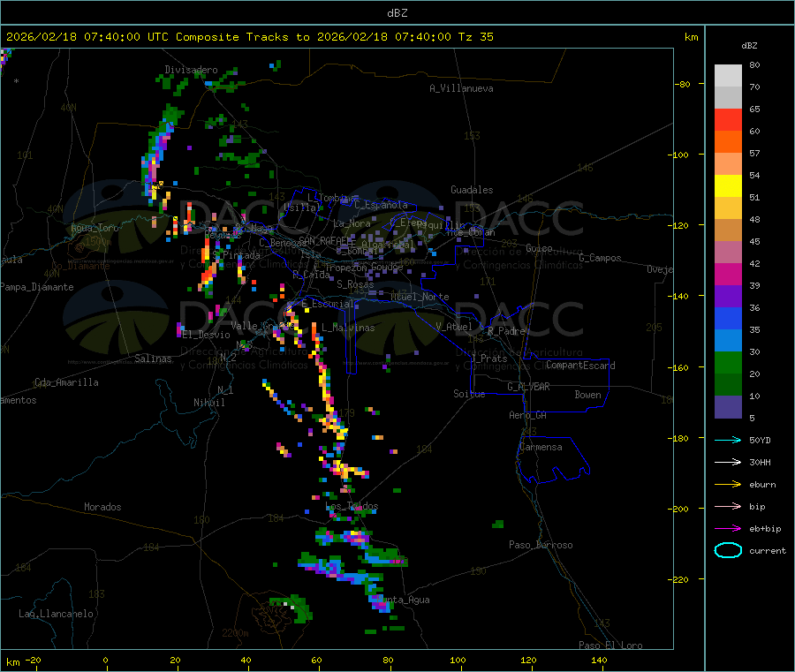
Task: Click the cyan 50YD arrow icon
Action: click(728, 440)
